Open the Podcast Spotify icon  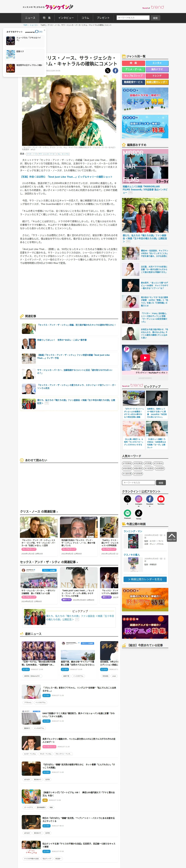(x=128, y=513)
